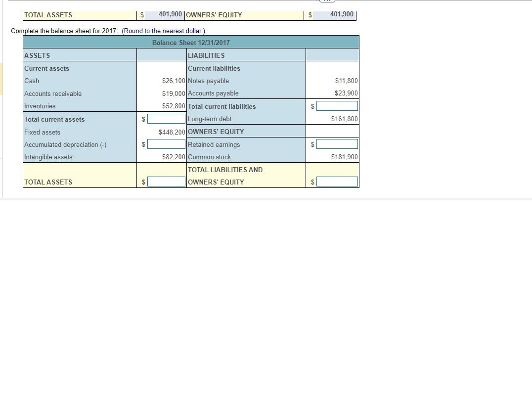The height and width of the screenshot is (410, 532).
Task: Click the LIABILITIES column heading
Action: tap(206, 55)
